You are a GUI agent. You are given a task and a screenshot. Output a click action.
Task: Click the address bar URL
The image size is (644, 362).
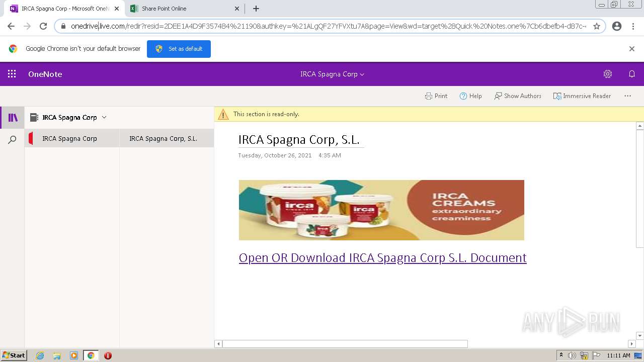[x=328, y=26]
